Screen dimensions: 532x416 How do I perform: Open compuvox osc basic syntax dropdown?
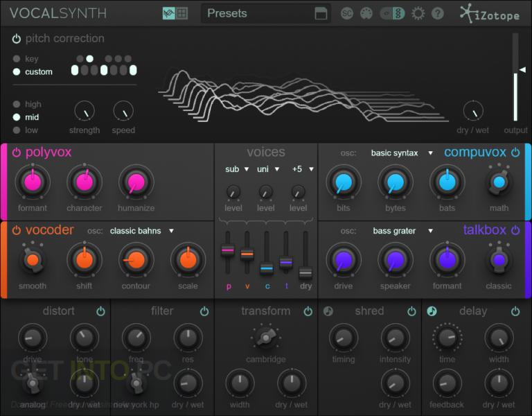(x=402, y=153)
